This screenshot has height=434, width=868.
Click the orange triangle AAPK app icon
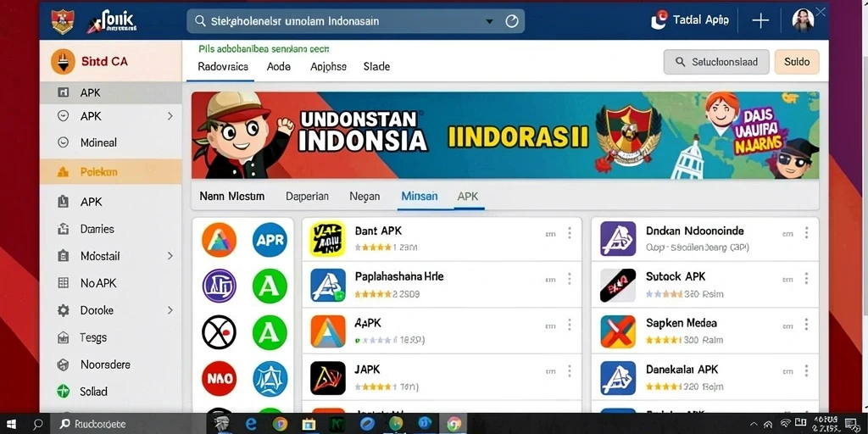coord(328,331)
